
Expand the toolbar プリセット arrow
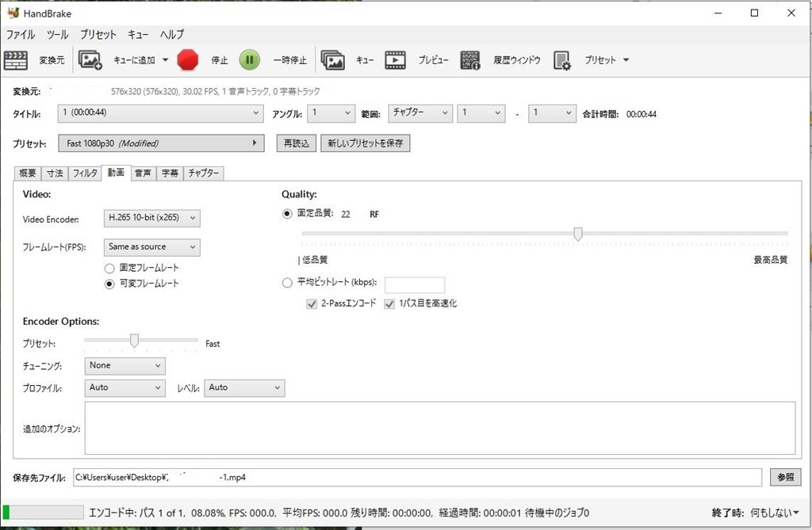pyautogui.click(x=626, y=60)
